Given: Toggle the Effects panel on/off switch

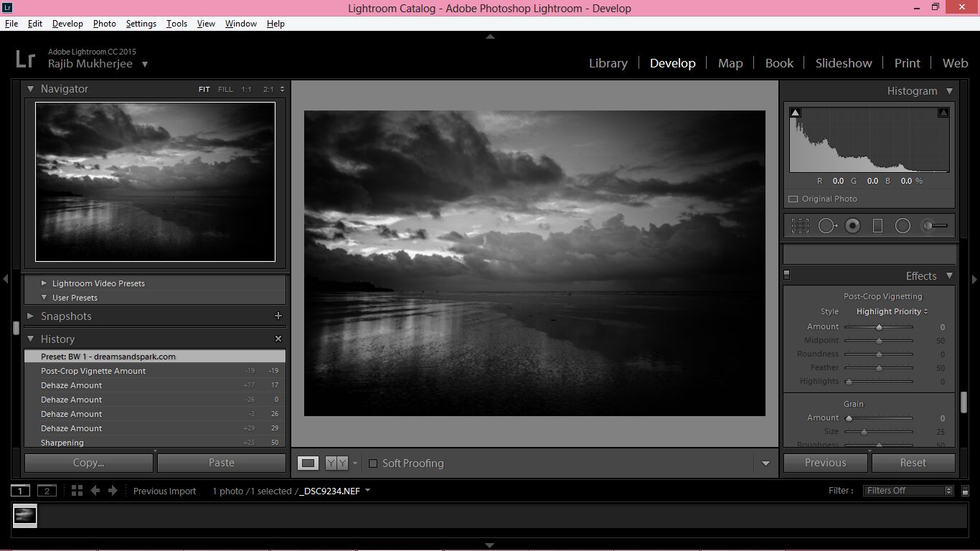Looking at the screenshot, I should coord(787,275).
